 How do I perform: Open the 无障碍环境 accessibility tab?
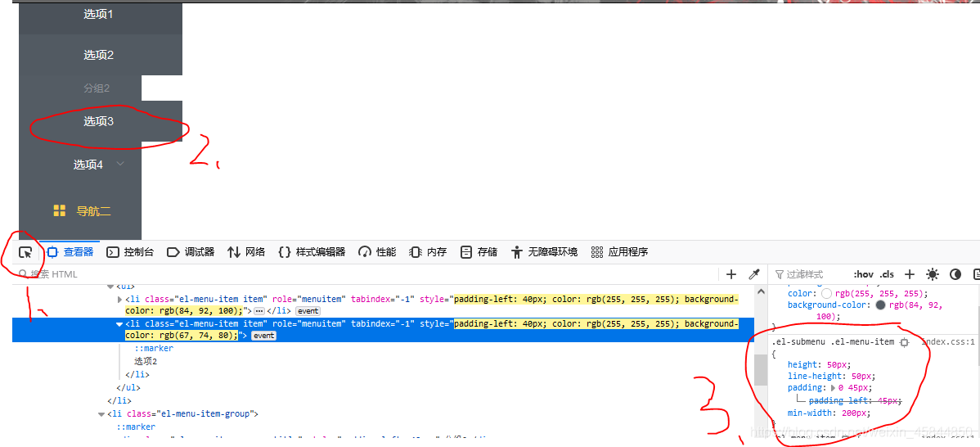click(x=544, y=252)
